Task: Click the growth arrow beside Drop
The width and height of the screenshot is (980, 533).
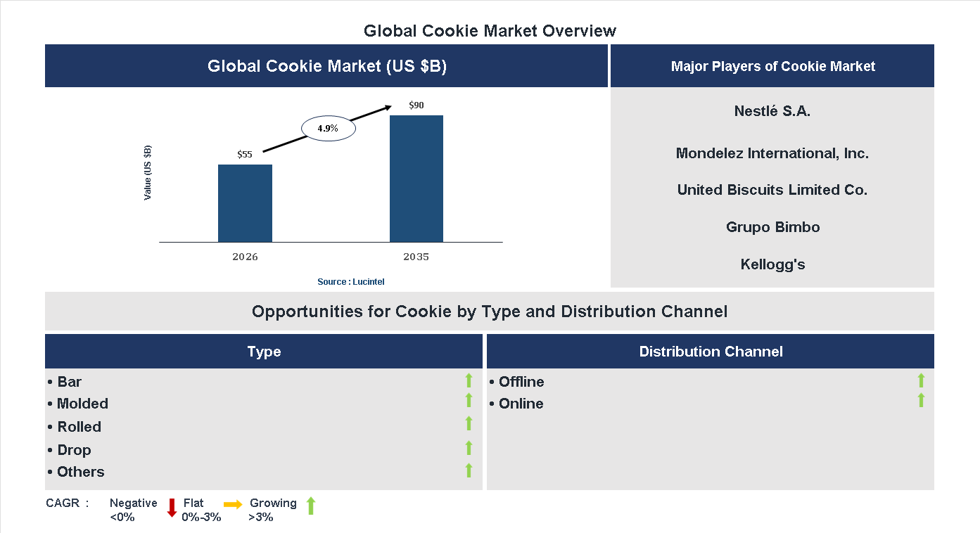Action: [x=469, y=447]
